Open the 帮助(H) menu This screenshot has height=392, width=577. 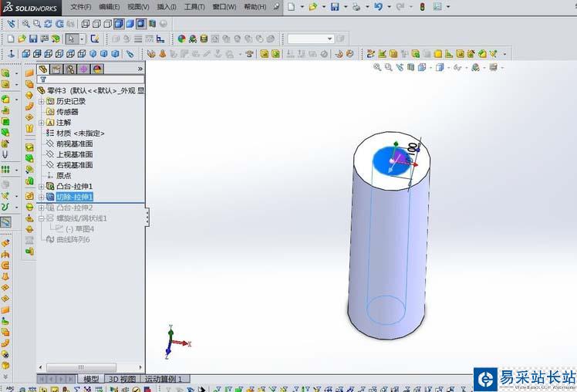[x=255, y=7]
